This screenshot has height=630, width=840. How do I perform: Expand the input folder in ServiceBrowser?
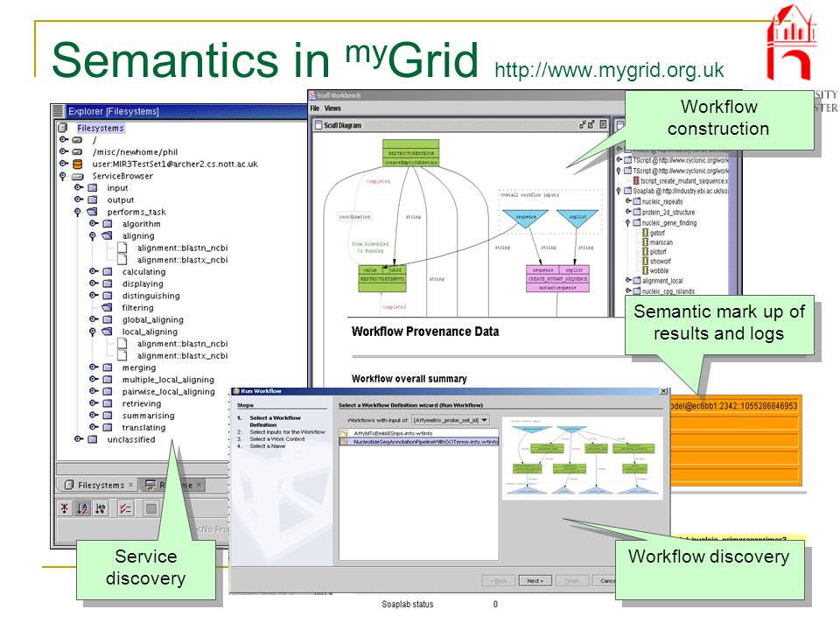pos(79,187)
